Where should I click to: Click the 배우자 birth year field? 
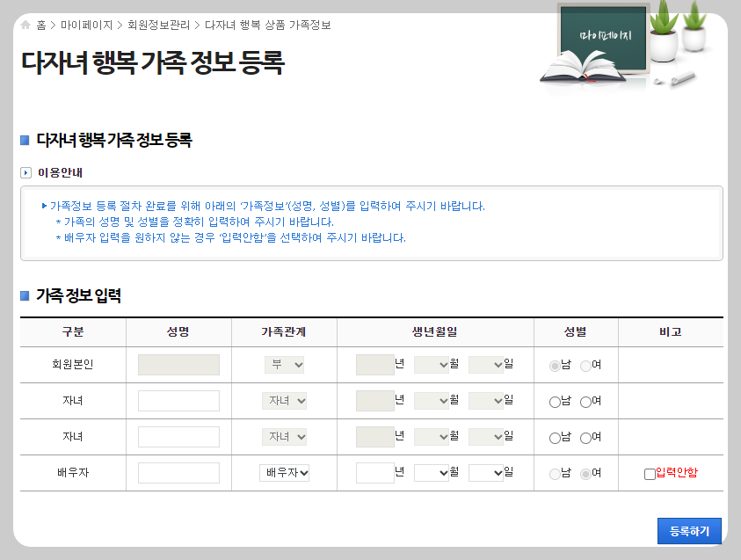click(375, 473)
